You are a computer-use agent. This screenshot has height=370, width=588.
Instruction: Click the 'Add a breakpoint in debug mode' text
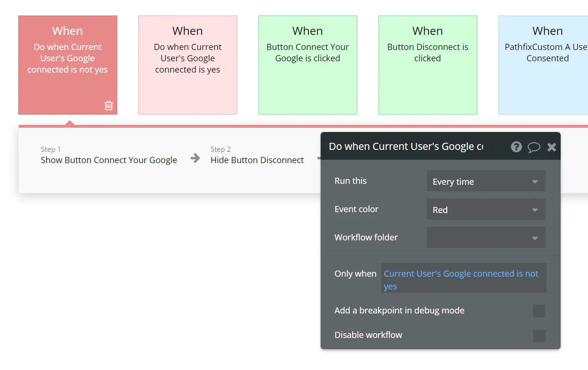click(x=400, y=311)
